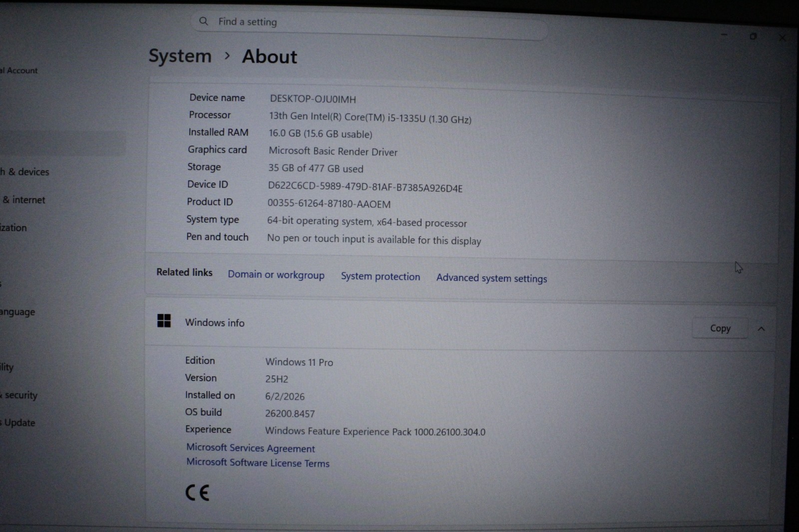Select storage value 35 GB of 477 GB used
Viewport: 799px width, 532px height.
[316, 168]
